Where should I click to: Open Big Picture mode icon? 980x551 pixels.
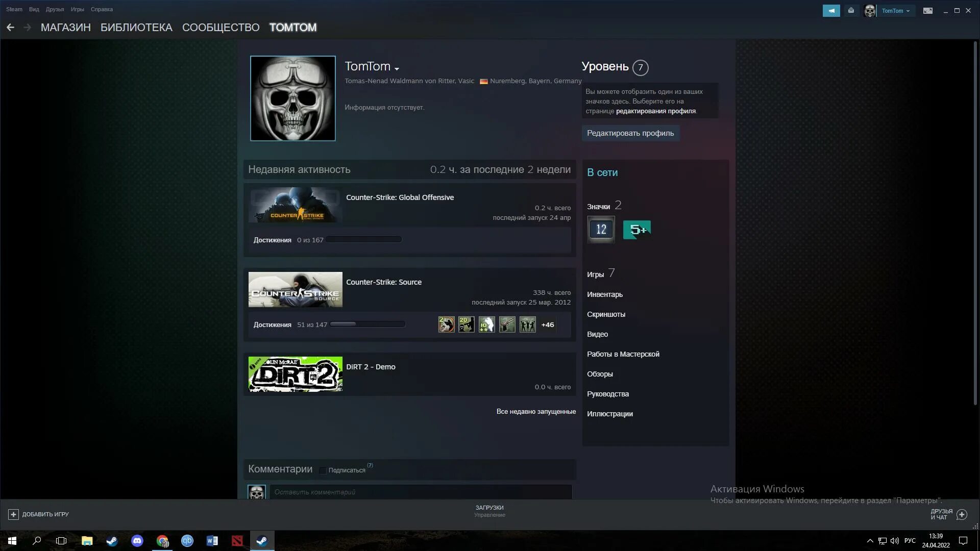click(928, 11)
